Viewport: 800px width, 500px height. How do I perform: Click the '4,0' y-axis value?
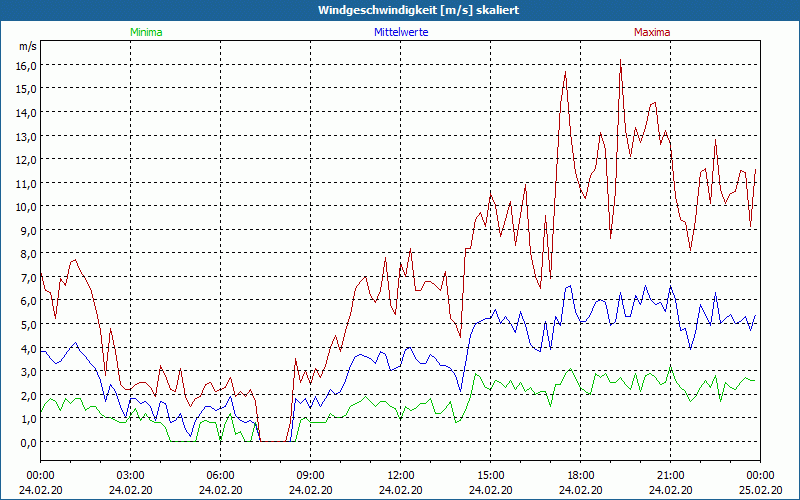(29, 348)
